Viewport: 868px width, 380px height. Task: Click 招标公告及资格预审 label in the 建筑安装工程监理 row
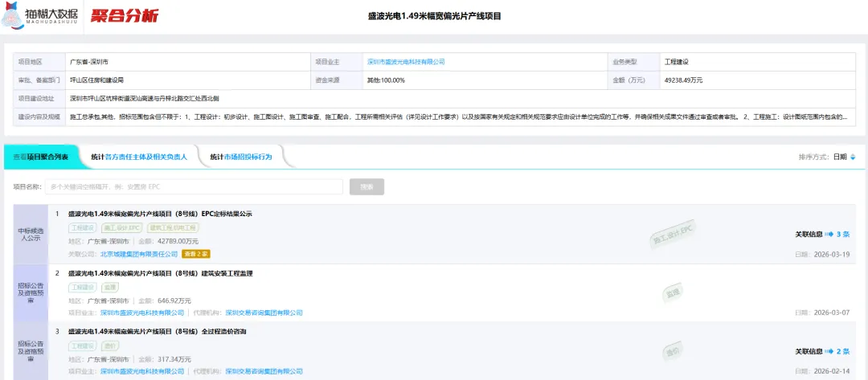click(x=31, y=293)
